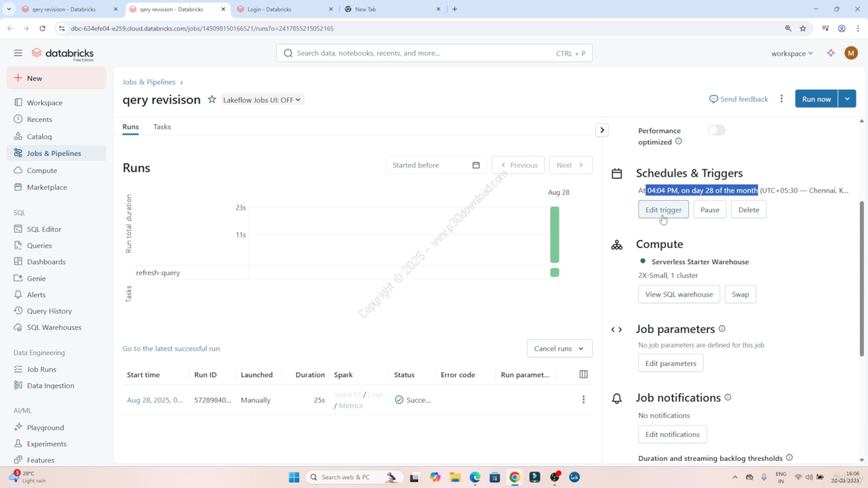Switch to the Tasks tab

(162, 127)
